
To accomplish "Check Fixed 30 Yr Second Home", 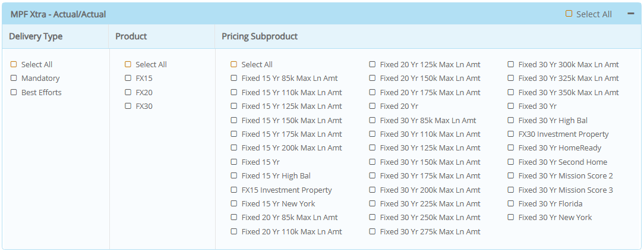I will click(x=511, y=162).
